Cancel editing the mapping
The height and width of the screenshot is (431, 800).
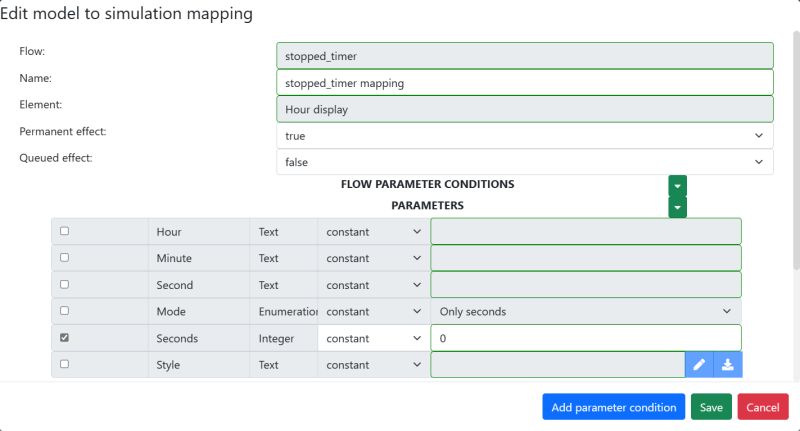763,408
